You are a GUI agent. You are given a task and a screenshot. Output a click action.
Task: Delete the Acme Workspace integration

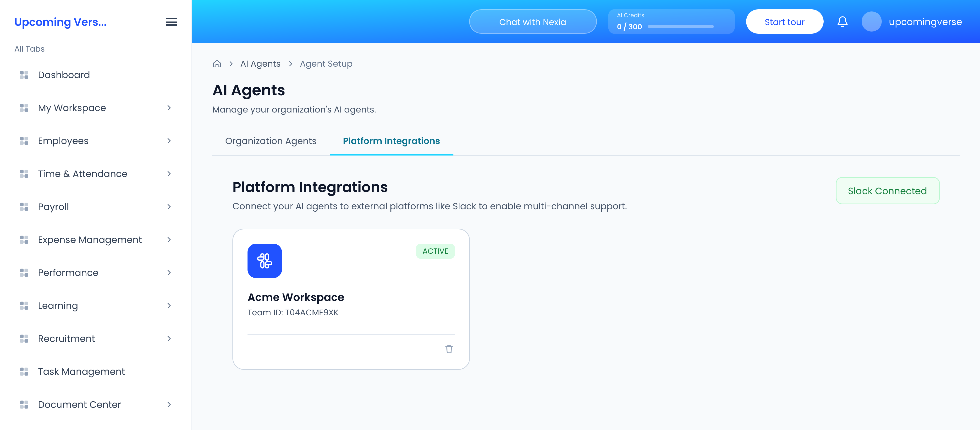(449, 349)
